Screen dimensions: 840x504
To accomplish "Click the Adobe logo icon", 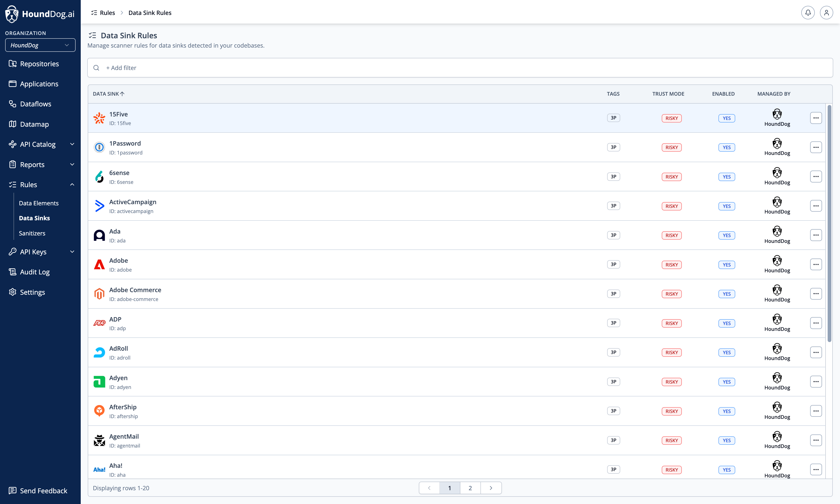I will [x=99, y=265].
